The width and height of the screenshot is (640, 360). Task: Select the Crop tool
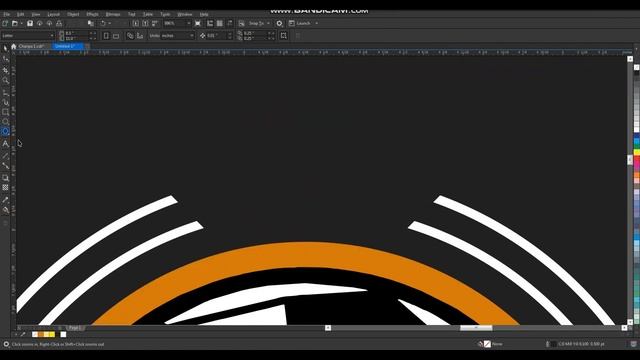click(x=5, y=70)
